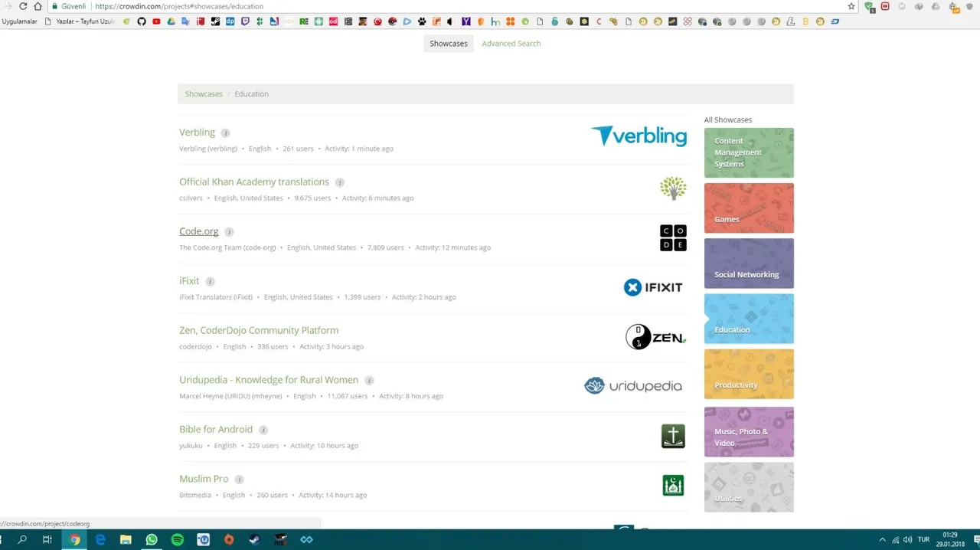980x550 pixels.
Task: Select the Productivity showcase tile
Action: [749, 375]
